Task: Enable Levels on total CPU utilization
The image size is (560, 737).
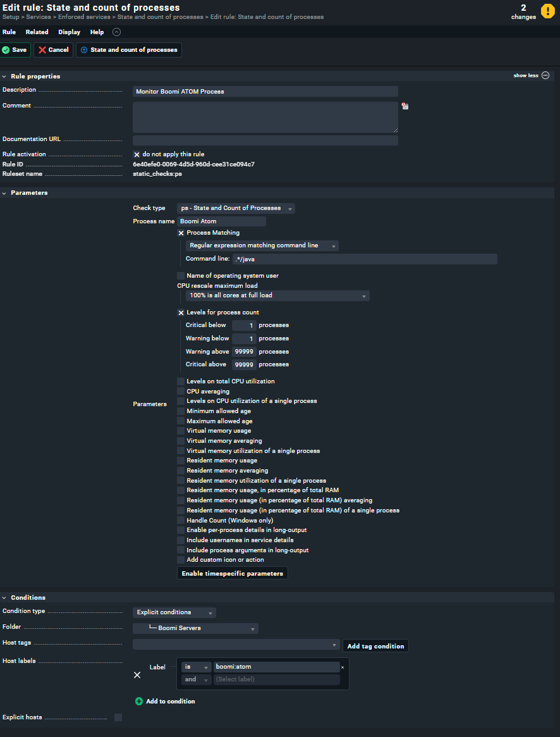Action: [x=181, y=381]
